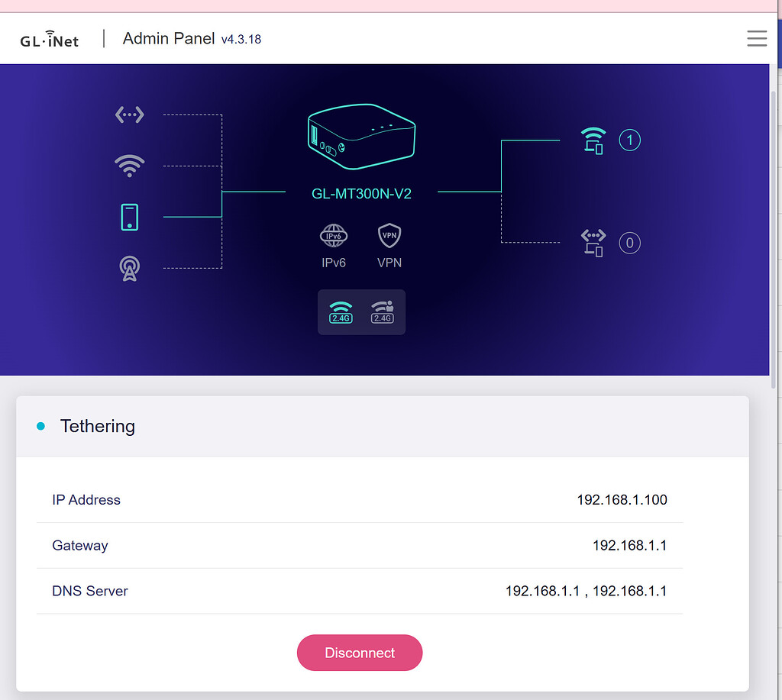The image size is (782, 700).
Task: Click the Tethering section header
Action: (98, 426)
